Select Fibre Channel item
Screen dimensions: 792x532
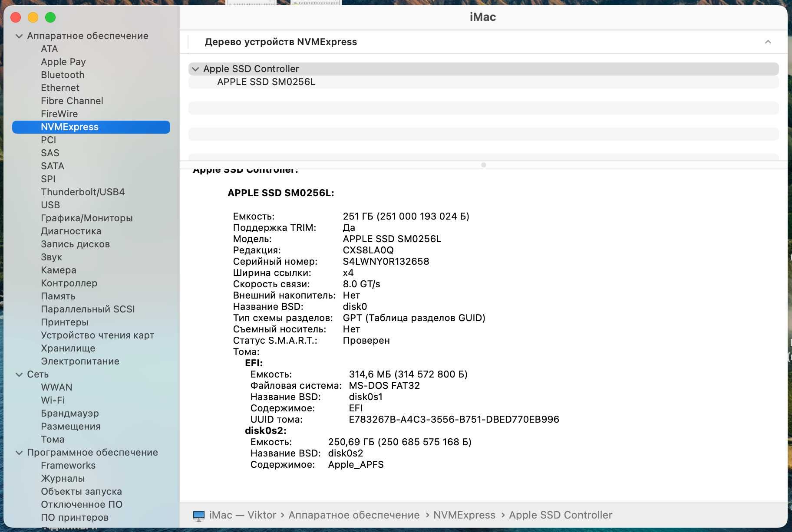click(72, 101)
